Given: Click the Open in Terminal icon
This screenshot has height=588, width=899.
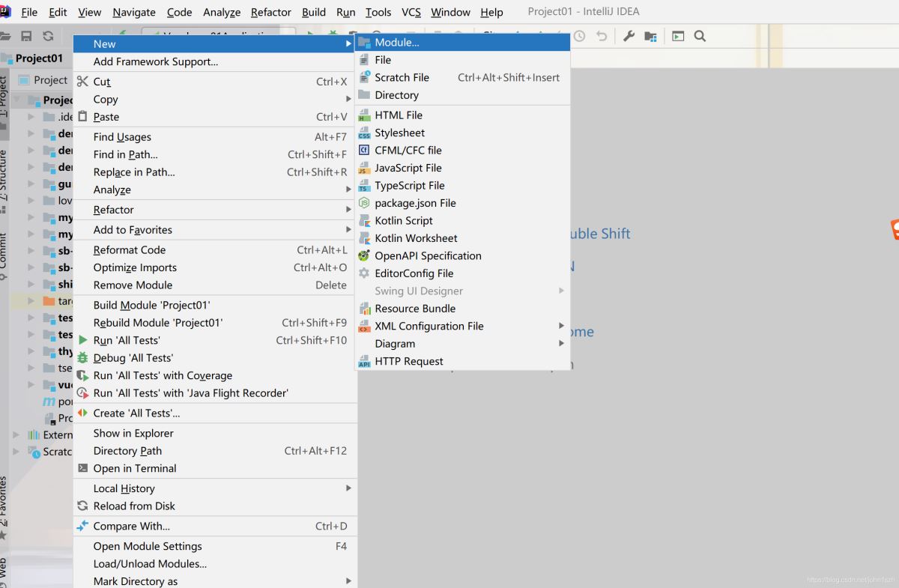Looking at the screenshot, I should [x=83, y=468].
